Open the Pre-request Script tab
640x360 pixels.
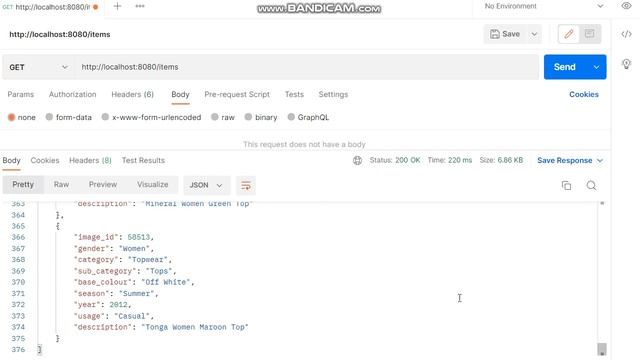click(x=237, y=94)
